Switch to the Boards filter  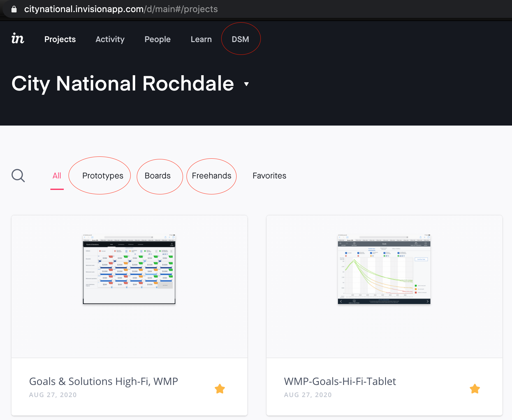pyautogui.click(x=157, y=176)
